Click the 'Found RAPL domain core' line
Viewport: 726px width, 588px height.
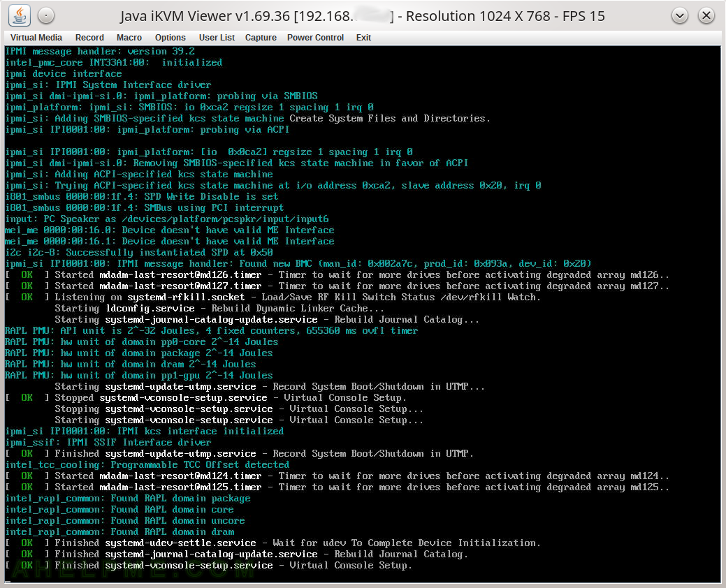tap(119, 509)
